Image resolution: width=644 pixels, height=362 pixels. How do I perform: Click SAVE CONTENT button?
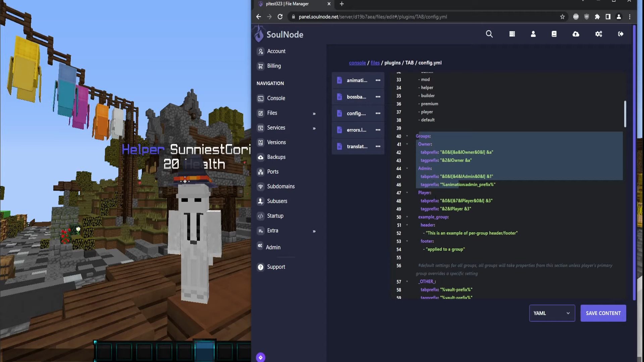click(603, 313)
